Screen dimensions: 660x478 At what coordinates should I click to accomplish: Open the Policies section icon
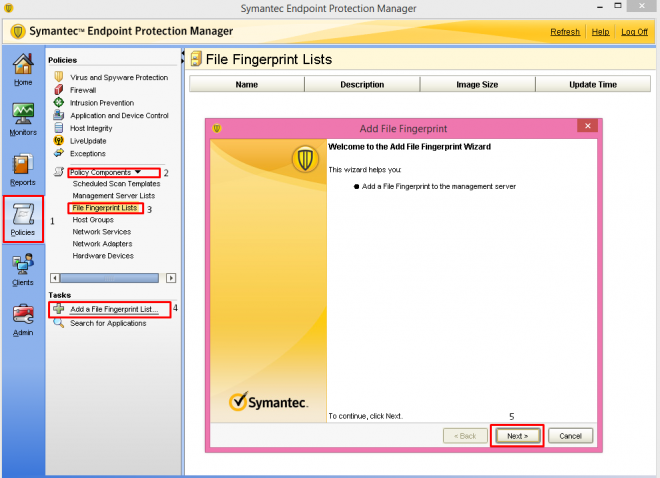click(23, 214)
